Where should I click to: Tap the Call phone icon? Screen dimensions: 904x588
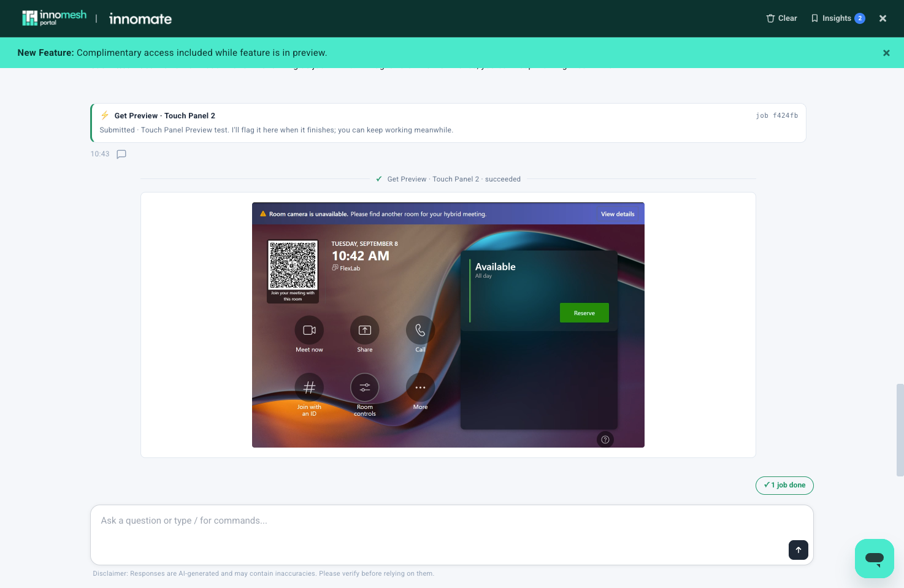420,330
